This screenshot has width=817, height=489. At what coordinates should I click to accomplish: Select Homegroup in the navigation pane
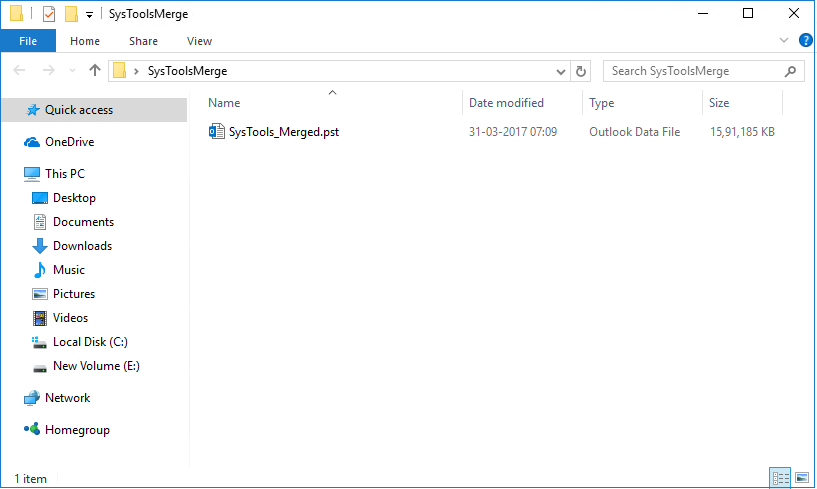tap(77, 430)
